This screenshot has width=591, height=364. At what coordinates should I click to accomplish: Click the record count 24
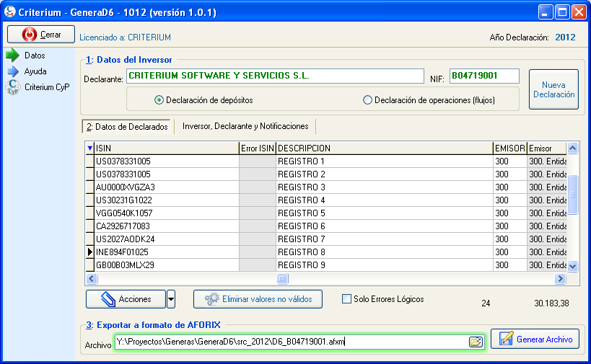click(486, 303)
